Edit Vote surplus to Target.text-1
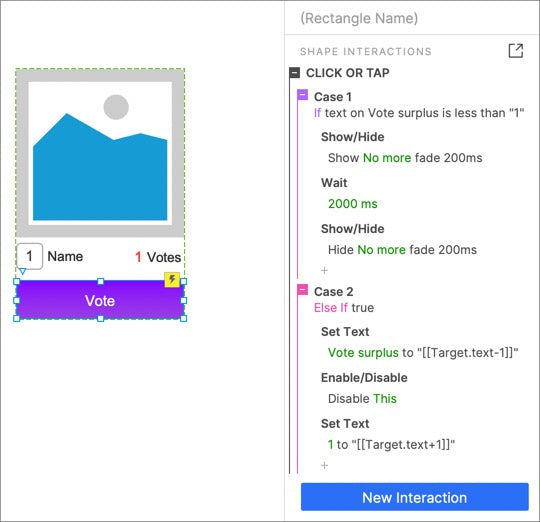This screenshot has width=540, height=522. point(423,353)
